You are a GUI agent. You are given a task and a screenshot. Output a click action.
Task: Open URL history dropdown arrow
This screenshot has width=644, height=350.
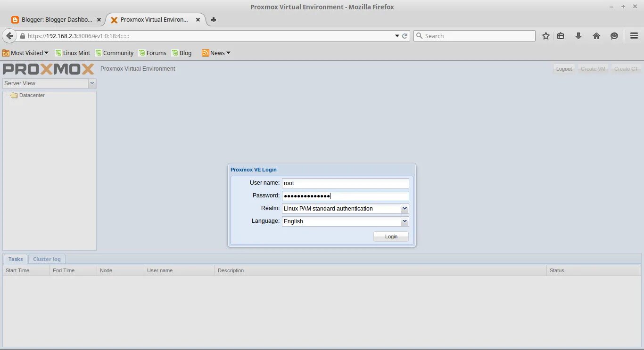pos(397,36)
